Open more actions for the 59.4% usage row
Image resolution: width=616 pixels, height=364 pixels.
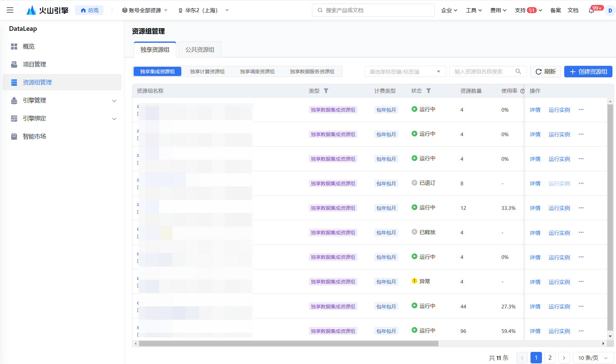point(581,331)
